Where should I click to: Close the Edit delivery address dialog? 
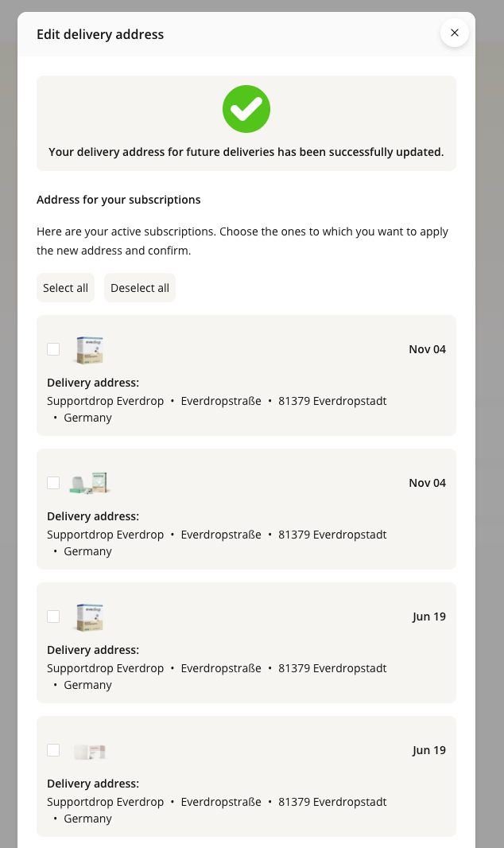click(x=455, y=33)
